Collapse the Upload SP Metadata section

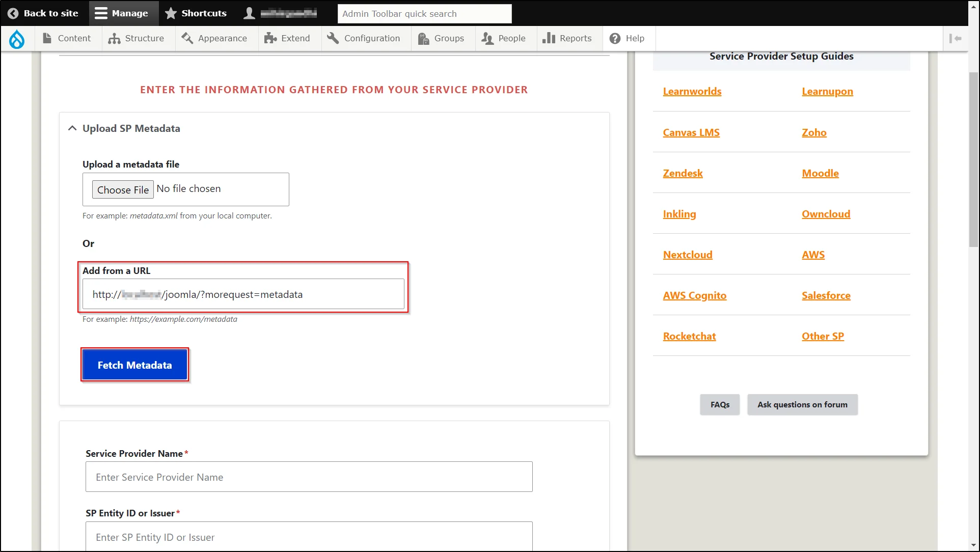[72, 128]
